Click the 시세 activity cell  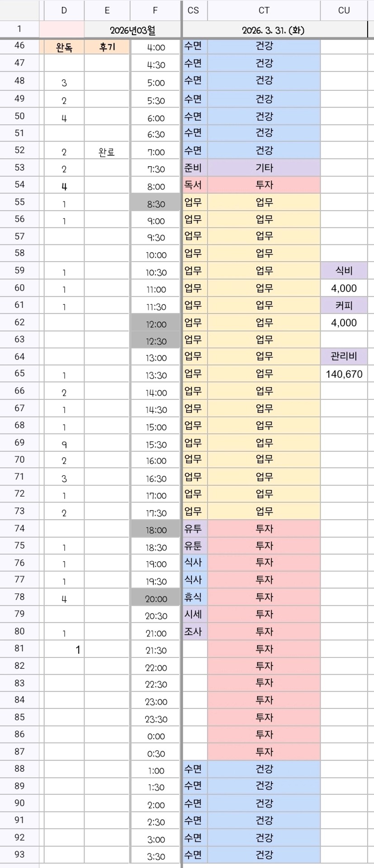pos(194,615)
